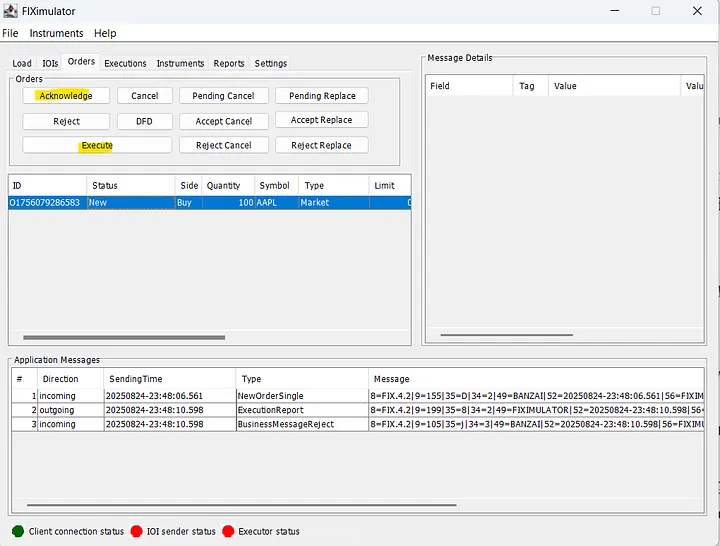Sort orders by Status column header

pyautogui.click(x=131, y=186)
